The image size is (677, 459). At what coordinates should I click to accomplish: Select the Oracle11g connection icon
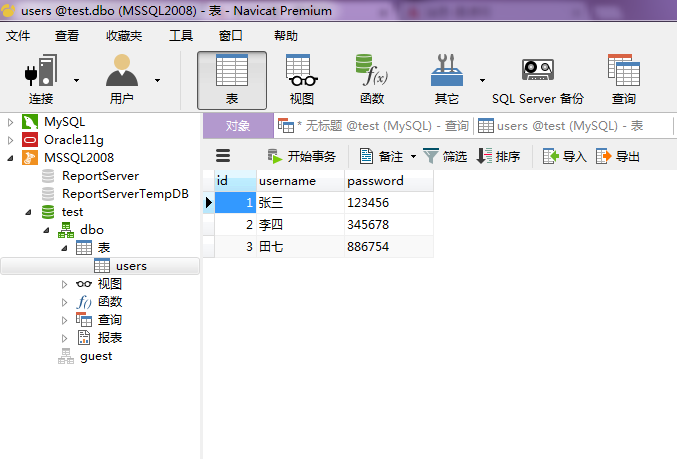point(30,140)
